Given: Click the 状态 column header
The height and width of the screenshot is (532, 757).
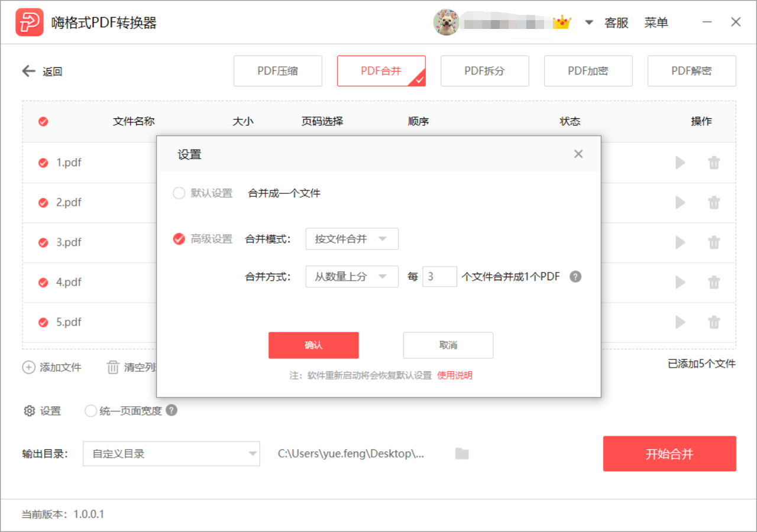Looking at the screenshot, I should (x=570, y=122).
